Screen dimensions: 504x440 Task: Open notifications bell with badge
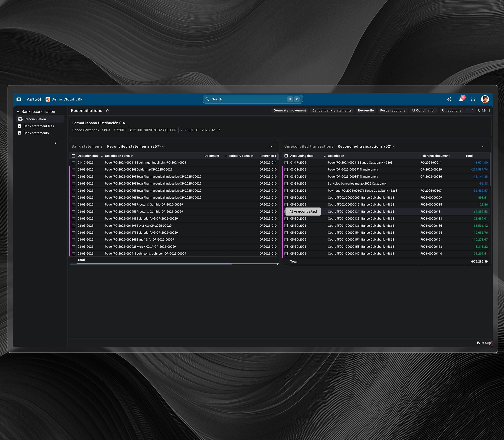coord(461,99)
